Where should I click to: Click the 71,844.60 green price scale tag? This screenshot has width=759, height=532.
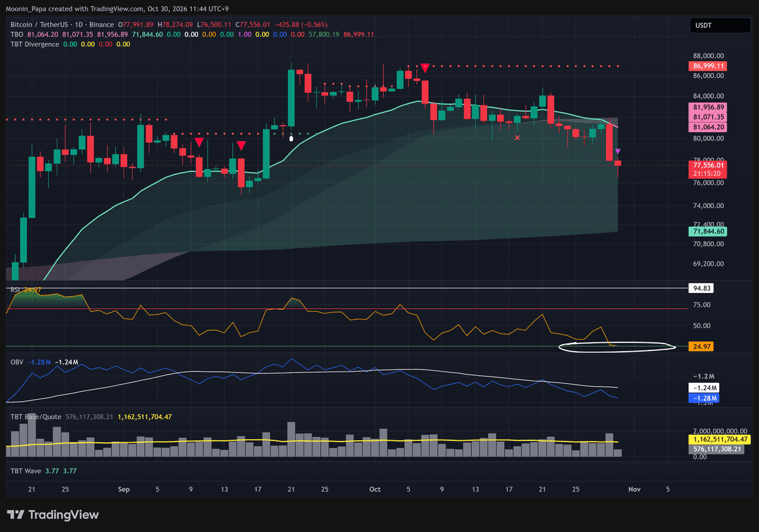click(x=707, y=232)
